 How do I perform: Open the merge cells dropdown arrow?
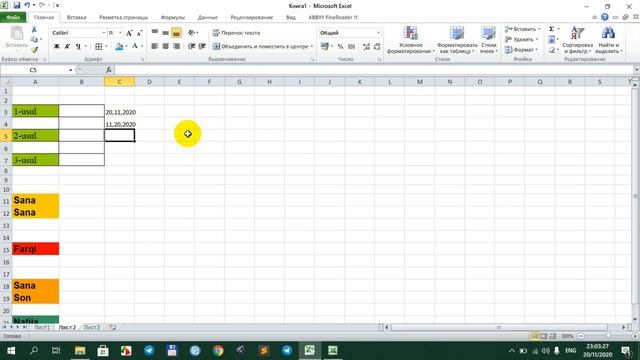[x=312, y=47]
